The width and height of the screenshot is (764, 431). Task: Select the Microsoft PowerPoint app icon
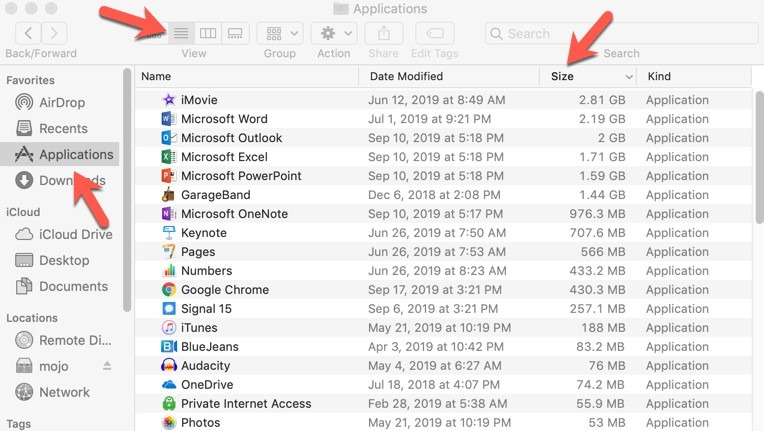(x=169, y=176)
